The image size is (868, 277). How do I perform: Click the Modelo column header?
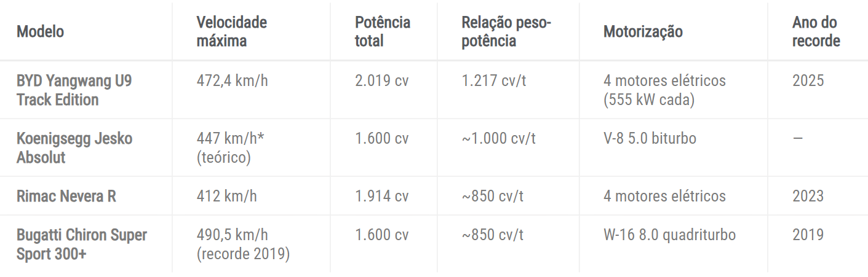point(40,31)
